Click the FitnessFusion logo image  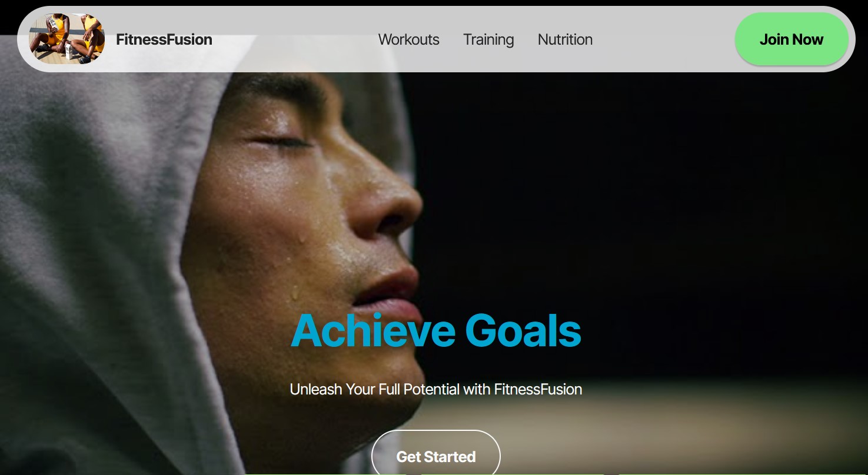click(x=67, y=39)
